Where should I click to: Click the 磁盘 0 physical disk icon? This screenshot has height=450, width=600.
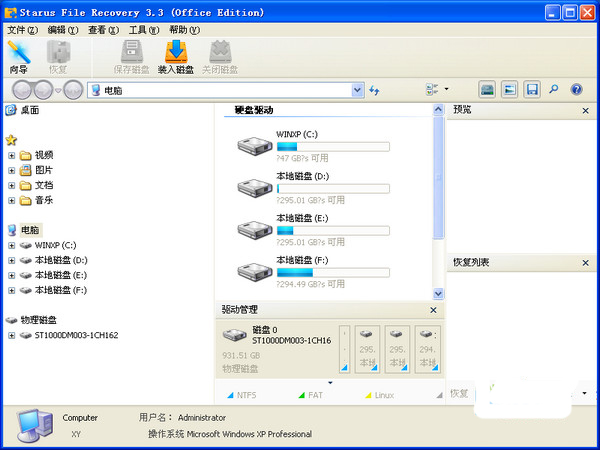(x=234, y=335)
